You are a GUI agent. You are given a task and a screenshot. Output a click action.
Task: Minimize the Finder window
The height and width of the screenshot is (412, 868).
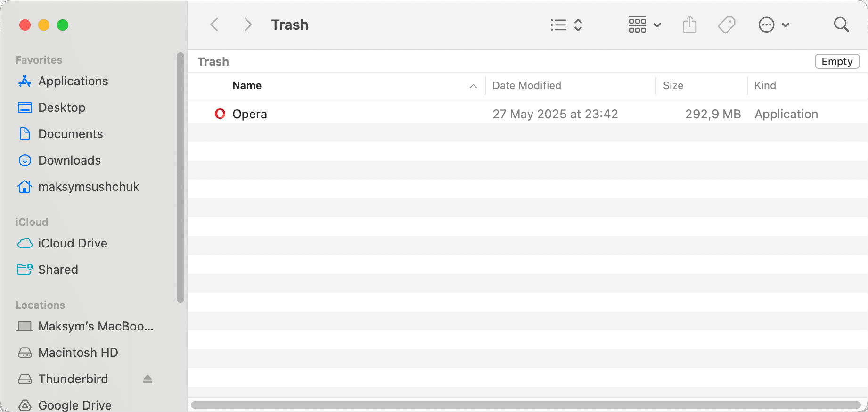(x=44, y=25)
